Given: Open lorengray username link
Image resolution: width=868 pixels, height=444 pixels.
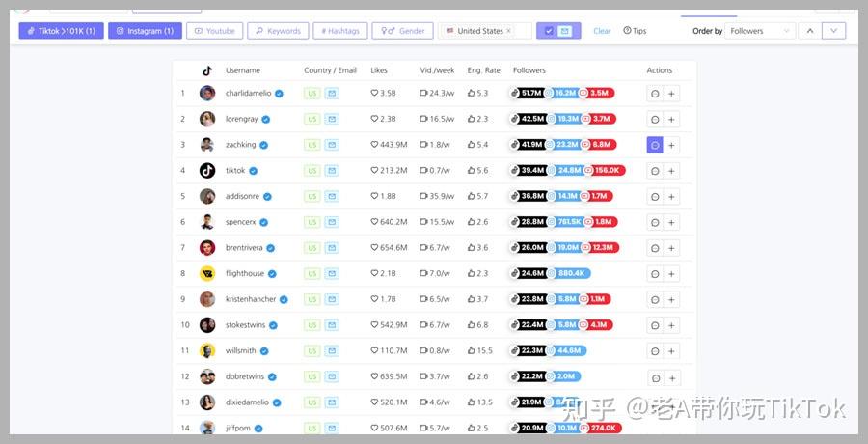Looking at the screenshot, I should 241,119.
